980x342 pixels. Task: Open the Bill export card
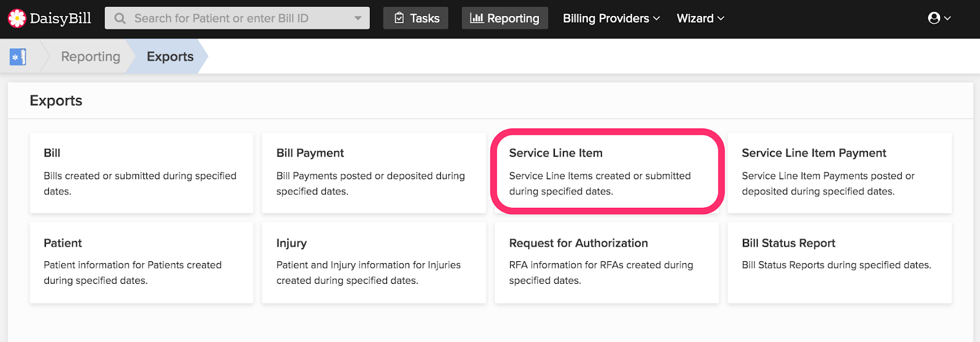141,173
